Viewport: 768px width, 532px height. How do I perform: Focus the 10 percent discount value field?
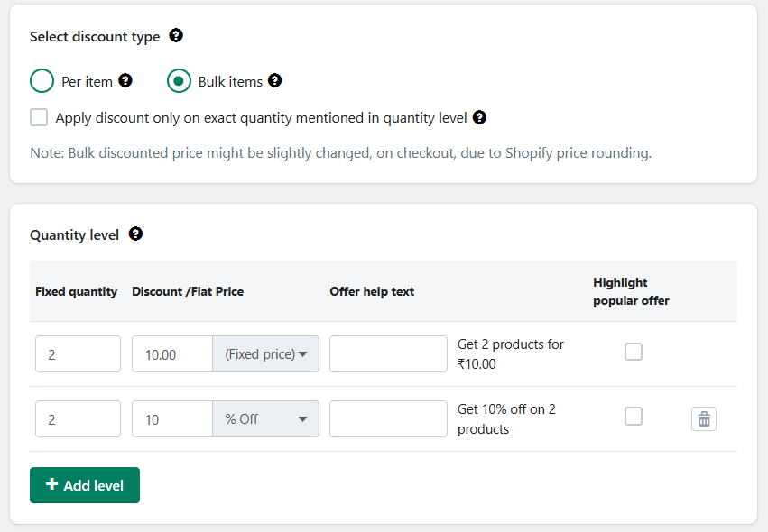point(172,419)
